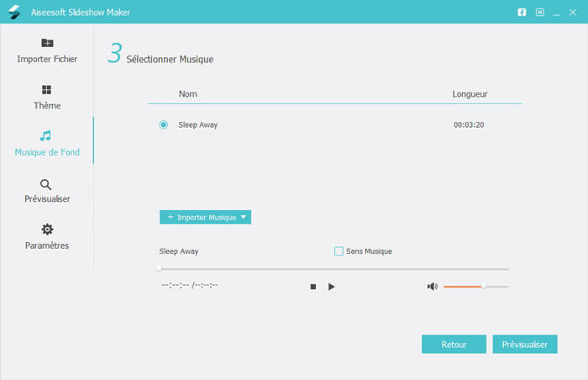Open Paramètres gear icon

[47, 230]
